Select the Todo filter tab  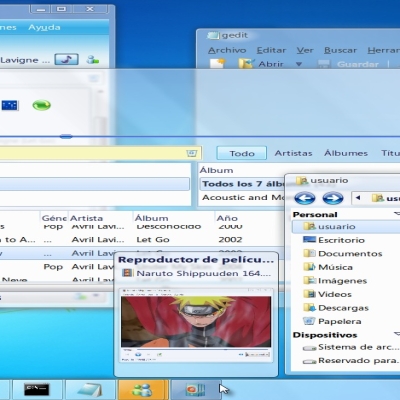242,153
